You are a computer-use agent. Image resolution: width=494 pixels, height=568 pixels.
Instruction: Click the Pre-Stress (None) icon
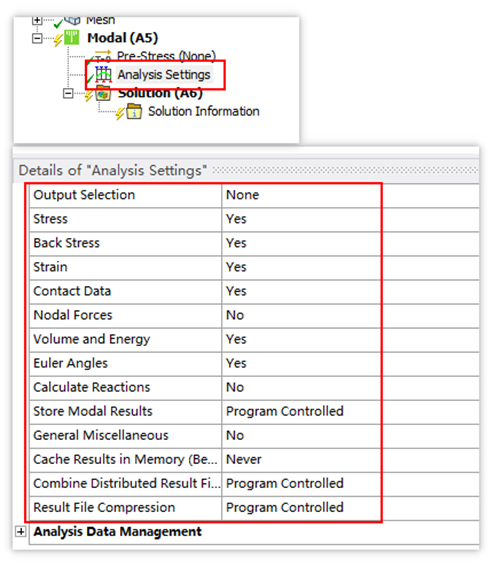click(102, 56)
